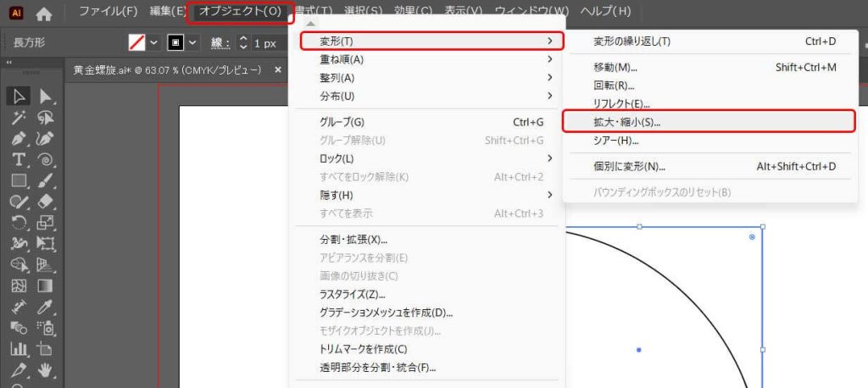Open the ウィンドウ(W) menu
Image resolution: width=868 pixels, height=388 pixels.
(x=531, y=11)
